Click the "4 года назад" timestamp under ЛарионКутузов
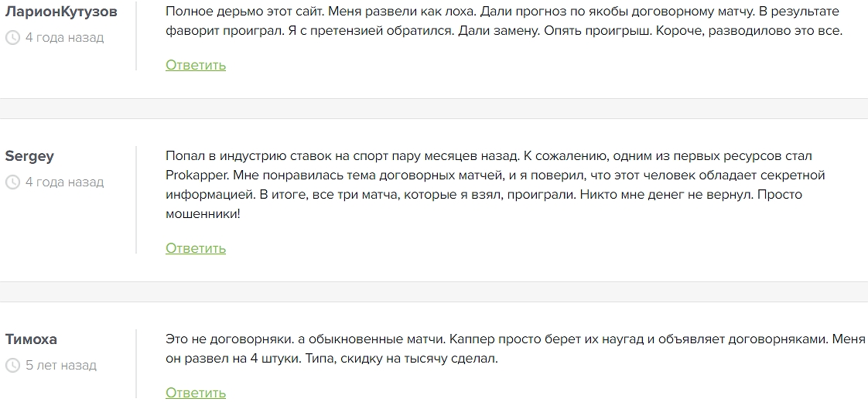868x402 pixels. pos(64,38)
